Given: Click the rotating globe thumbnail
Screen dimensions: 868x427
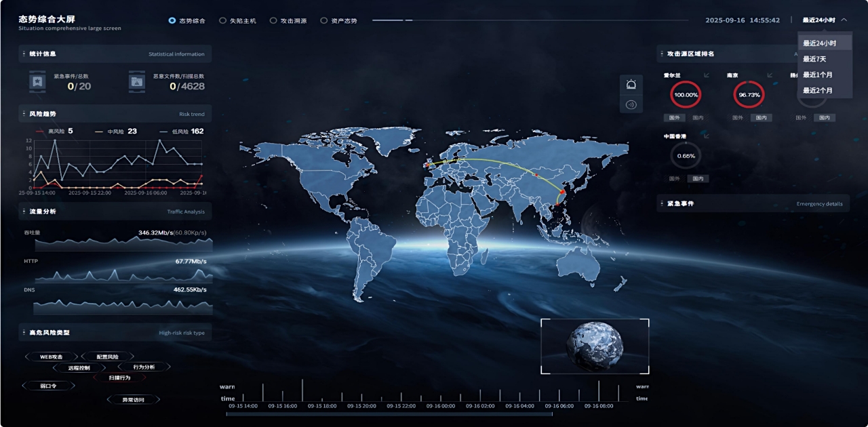Looking at the screenshot, I should click(x=595, y=346).
